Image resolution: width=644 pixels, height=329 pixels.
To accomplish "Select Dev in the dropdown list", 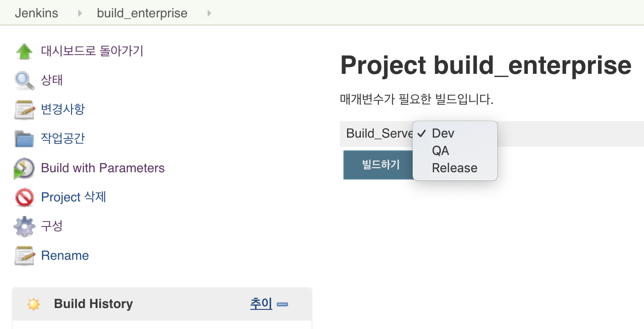I will point(455,133).
